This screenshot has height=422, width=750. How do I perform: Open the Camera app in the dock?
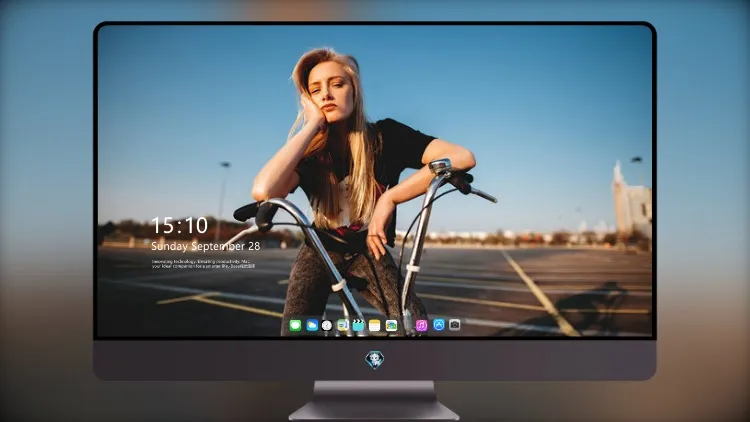(x=454, y=325)
